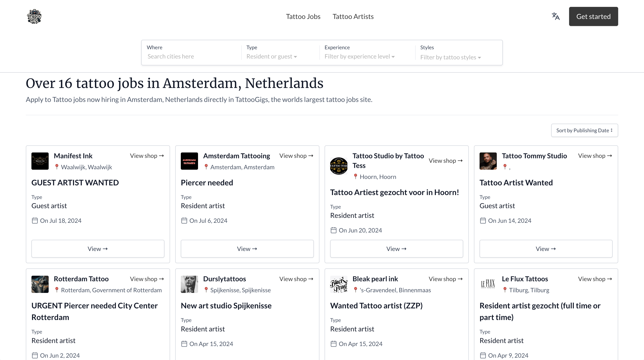Open the Sort by Publishing Date selector
Viewport: 644px width, 360px height.
(x=585, y=130)
